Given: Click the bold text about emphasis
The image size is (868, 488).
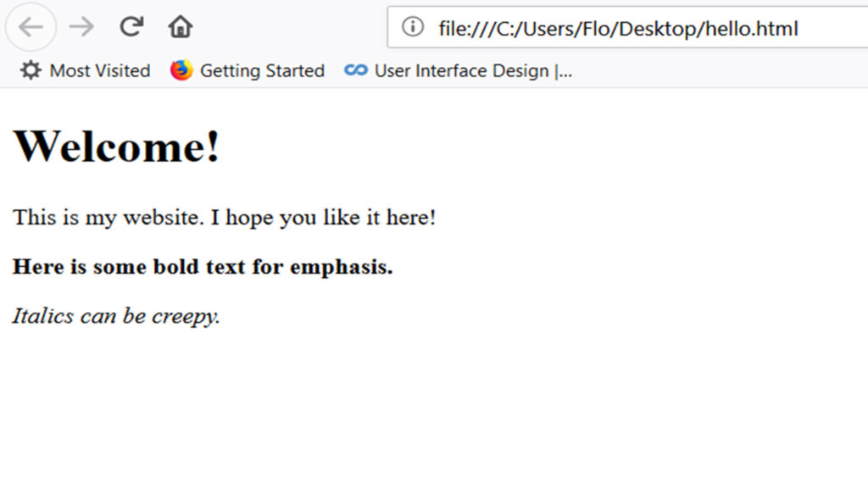Looking at the screenshot, I should coord(203,267).
